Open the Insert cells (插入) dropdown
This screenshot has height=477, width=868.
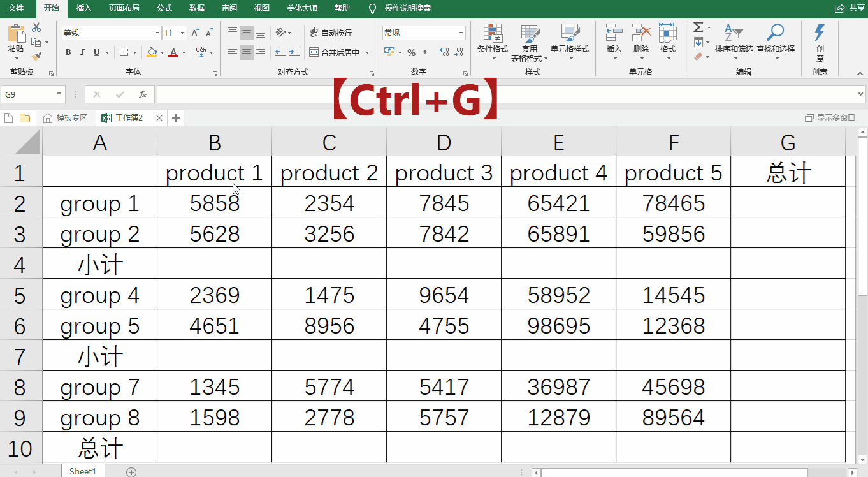[x=614, y=42]
